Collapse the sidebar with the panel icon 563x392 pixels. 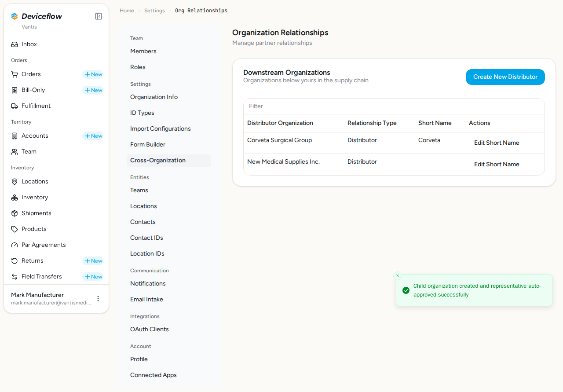tap(99, 16)
